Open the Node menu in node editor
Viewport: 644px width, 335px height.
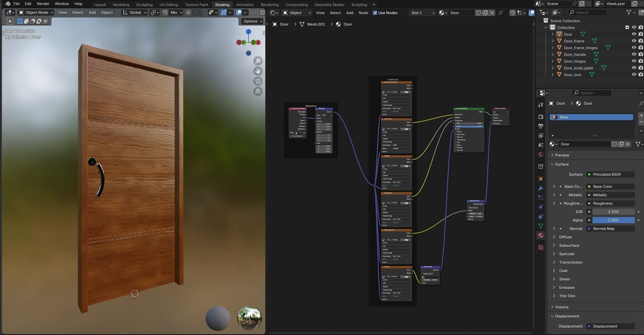coord(363,13)
